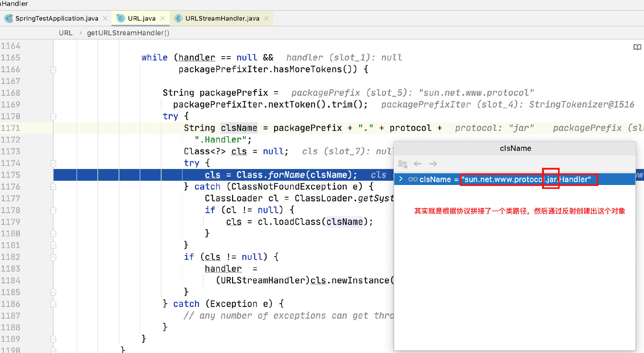Switch to the URLStreamHandler.java tab
The width and height of the screenshot is (644, 353).
pyautogui.click(x=222, y=18)
